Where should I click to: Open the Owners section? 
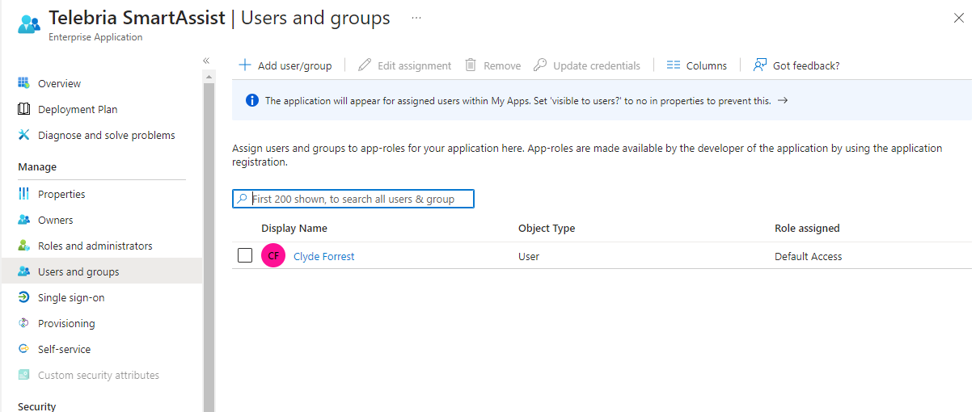55,220
